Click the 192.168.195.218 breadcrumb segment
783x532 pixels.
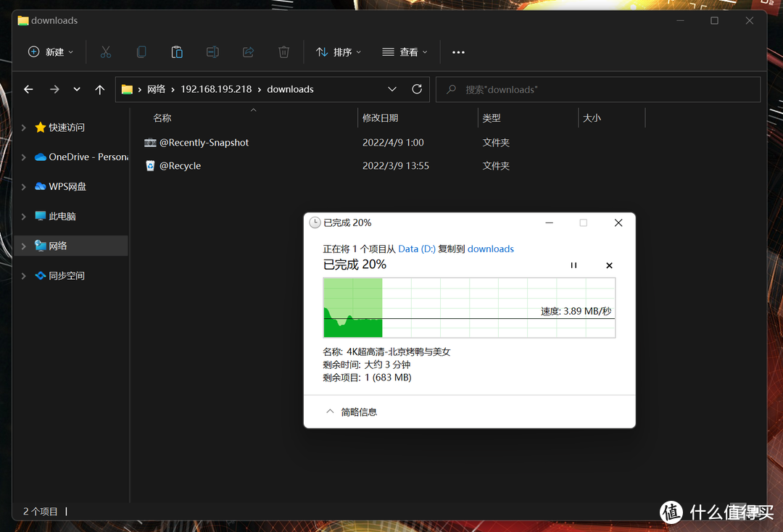tap(216, 88)
